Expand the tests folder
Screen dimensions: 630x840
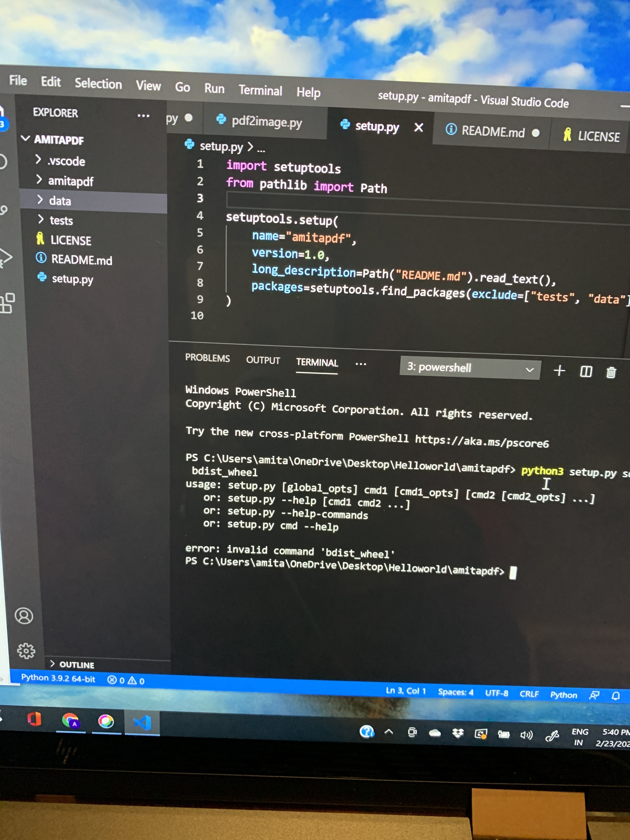coord(61,220)
